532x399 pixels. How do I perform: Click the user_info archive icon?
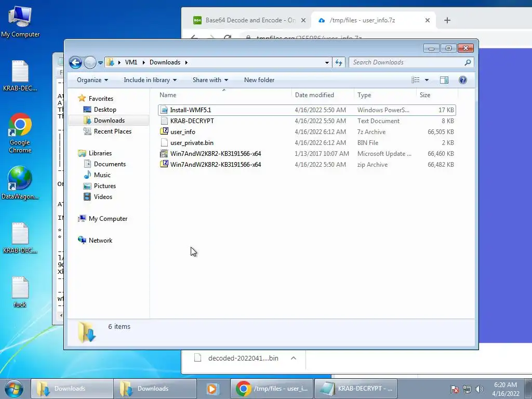pyautogui.click(x=164, y=131)
